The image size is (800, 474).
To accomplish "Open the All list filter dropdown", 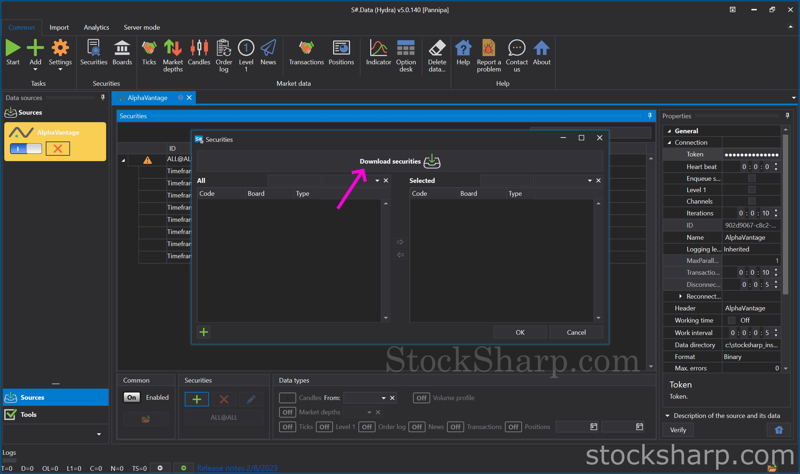I will [377, 181].
